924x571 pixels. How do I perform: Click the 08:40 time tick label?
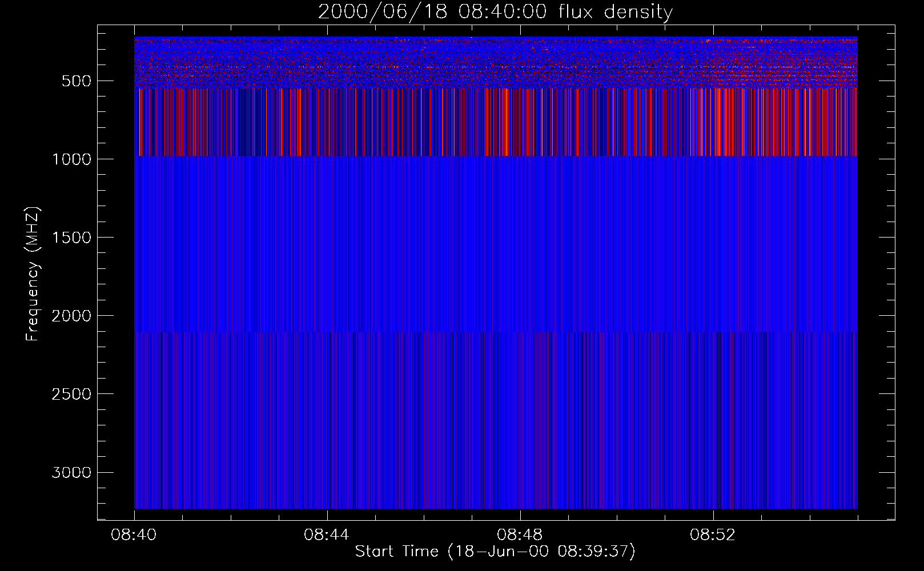[x=134, y=535]
